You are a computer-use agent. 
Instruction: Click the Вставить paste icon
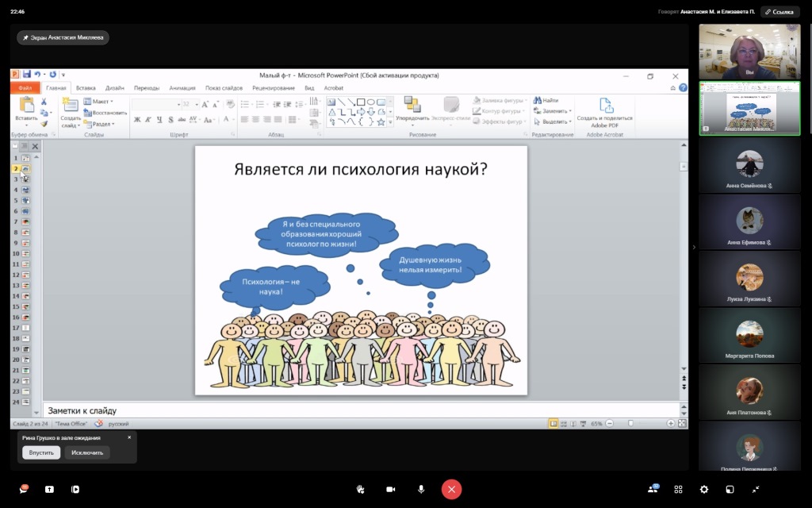(26, 105)
